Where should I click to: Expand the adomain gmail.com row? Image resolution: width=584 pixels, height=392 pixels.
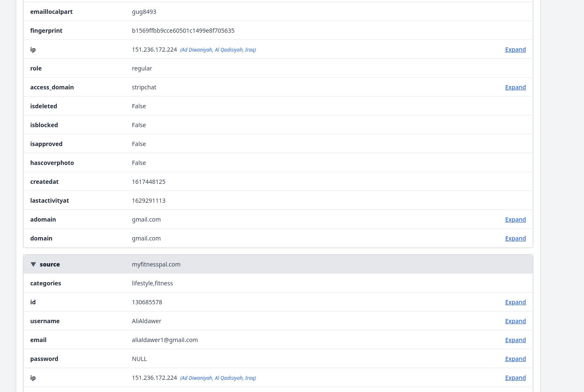(515, 220)
